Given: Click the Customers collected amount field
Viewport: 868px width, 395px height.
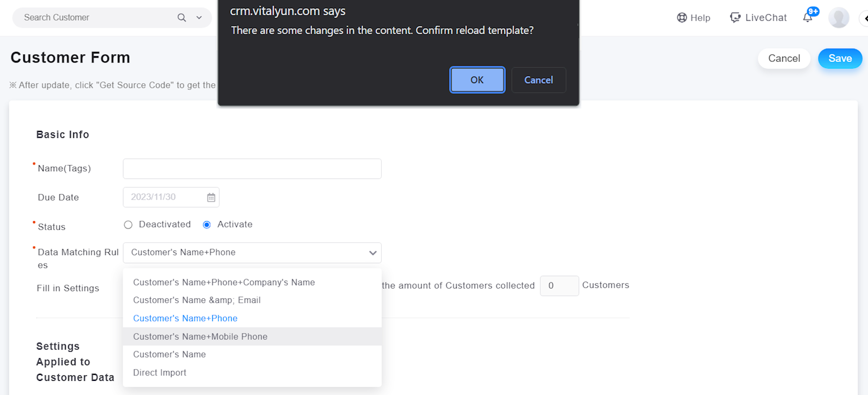Looking at the screenshot, I should (559, 286).
